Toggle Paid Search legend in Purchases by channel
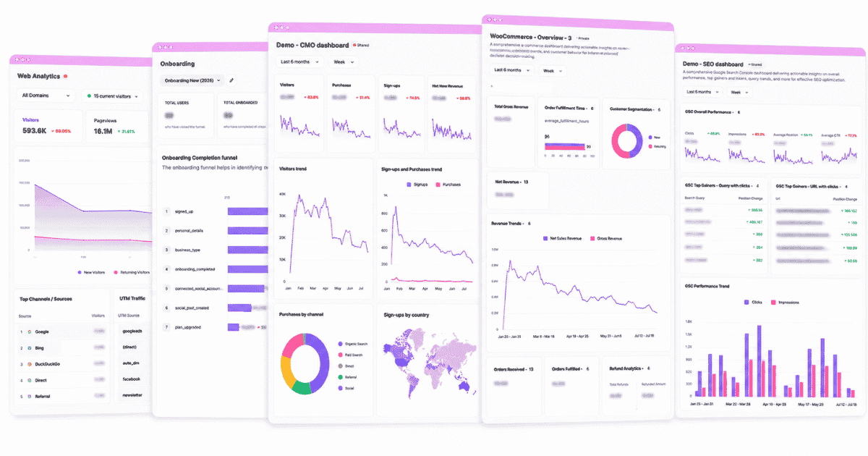 [x=351, y=355]
